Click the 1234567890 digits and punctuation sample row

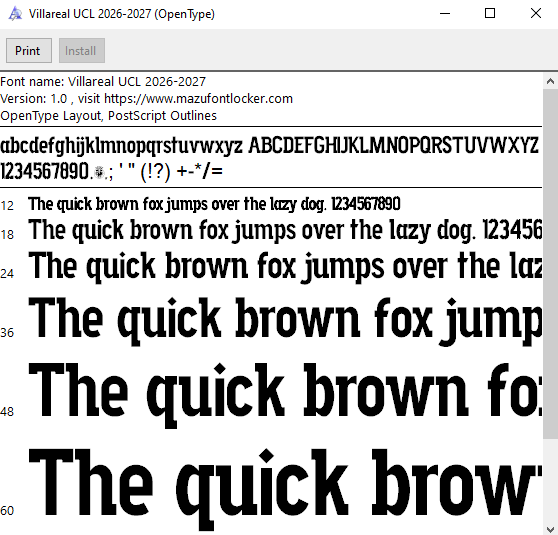click(111, 172)
